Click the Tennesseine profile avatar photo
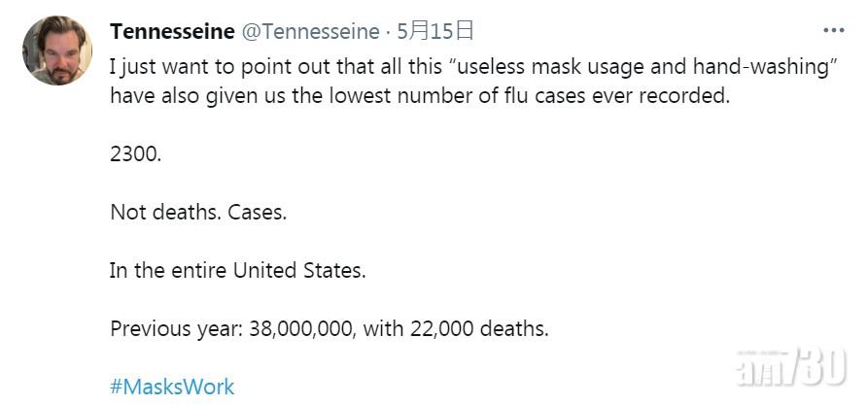This screenshot has height=405, width=868. [56, 51]
